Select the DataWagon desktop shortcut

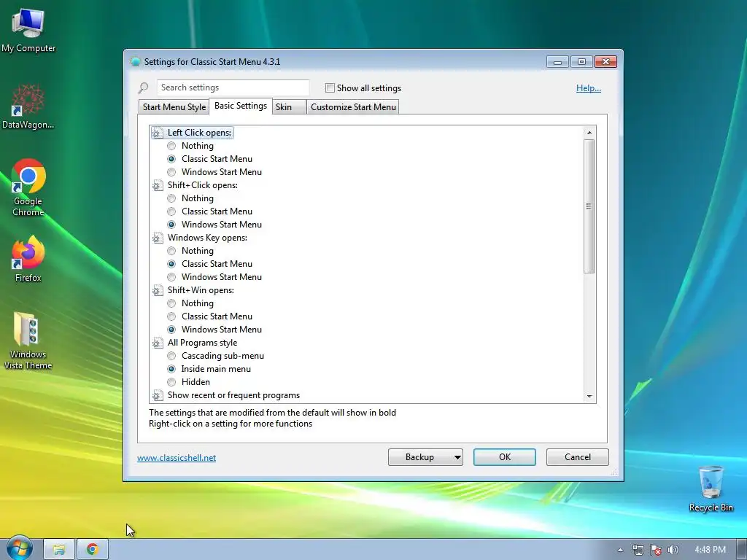coord(28,106)
